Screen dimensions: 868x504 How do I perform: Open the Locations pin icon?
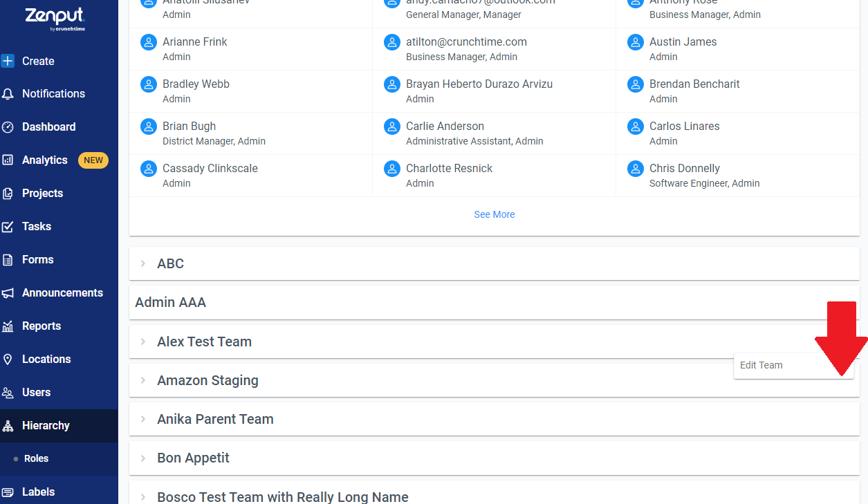[8, 360]
